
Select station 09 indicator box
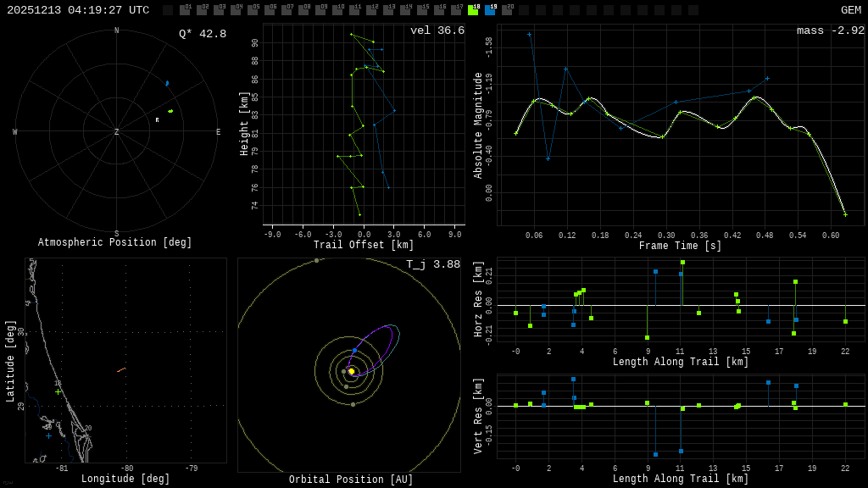coord(320,10)
